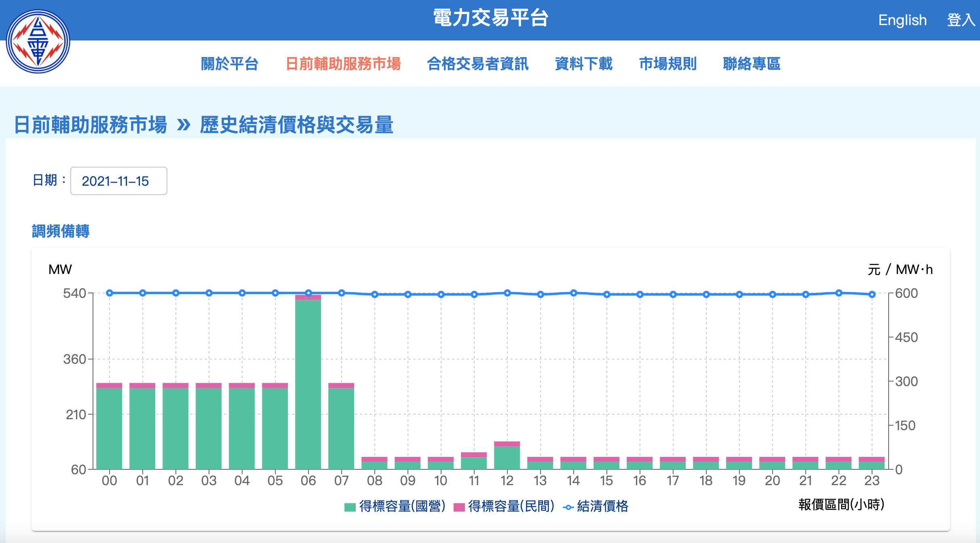Screen dimensions: 980x543
Task: Switch language to English
Action: (902, 20)
